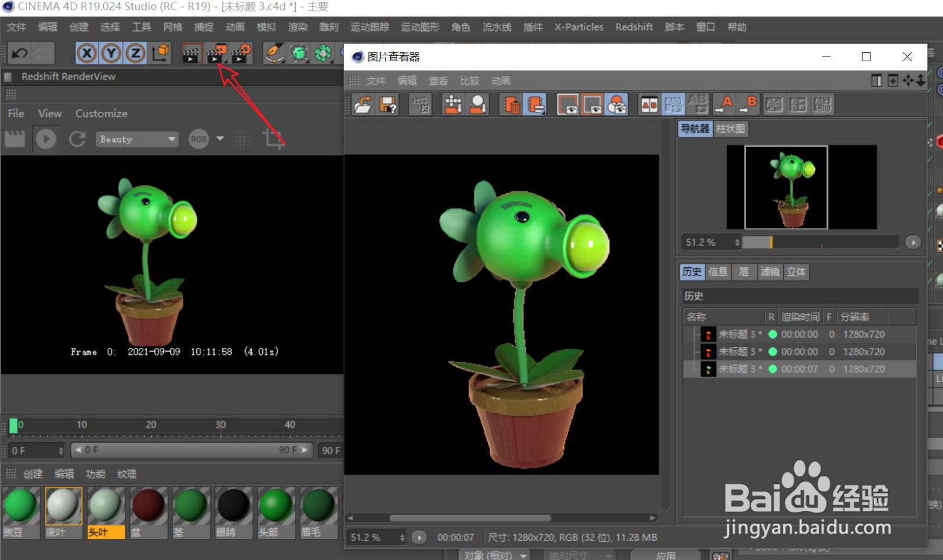Click the Clear History trash icon
This screenshot has width=943, height=560.
pos(511,105)
